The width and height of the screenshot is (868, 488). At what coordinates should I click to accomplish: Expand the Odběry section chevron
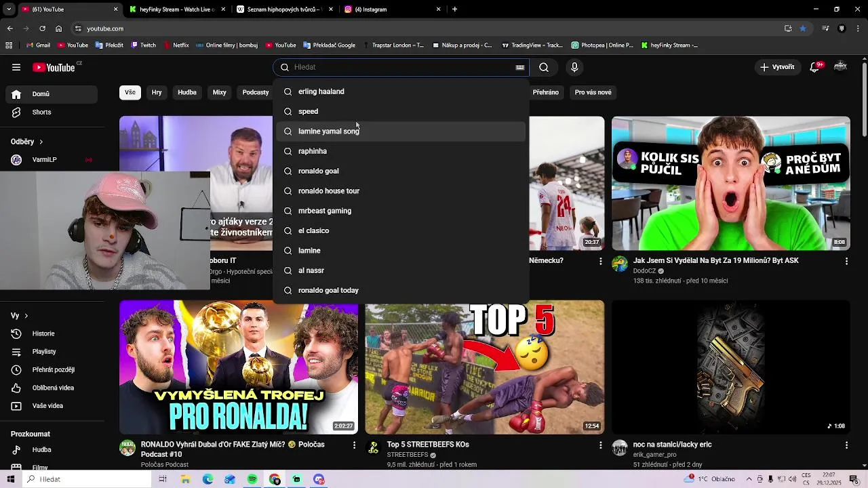point(41,142)
